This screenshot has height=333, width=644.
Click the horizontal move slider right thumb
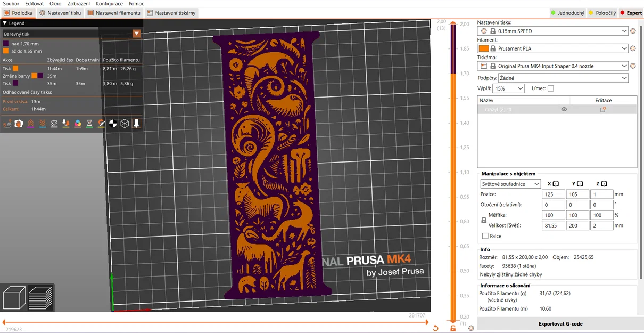428,322
